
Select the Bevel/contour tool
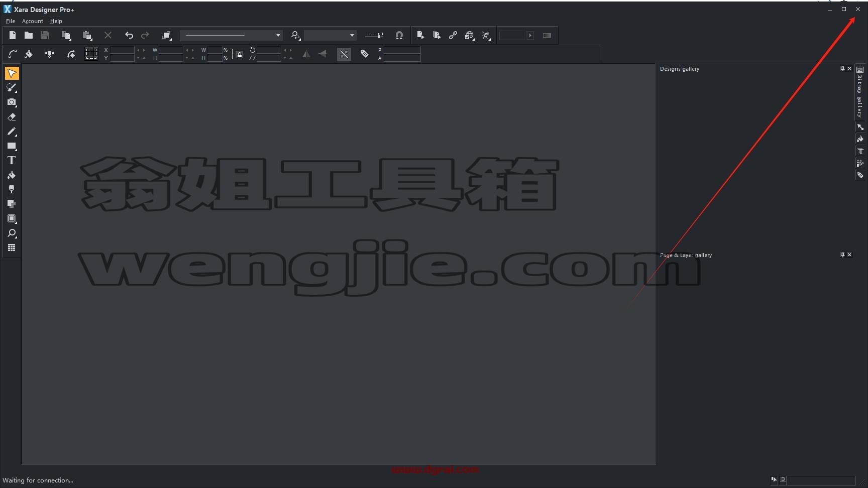(x=12, y=219)
